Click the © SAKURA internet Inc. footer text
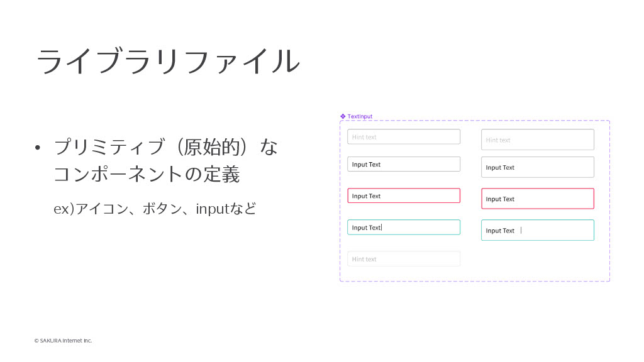 tap(63, 341)
